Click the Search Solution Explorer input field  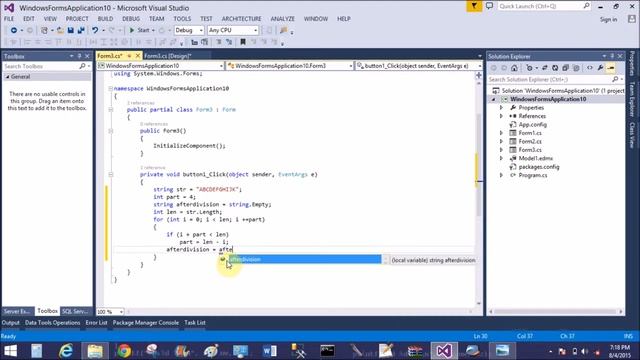coord(550,80)
